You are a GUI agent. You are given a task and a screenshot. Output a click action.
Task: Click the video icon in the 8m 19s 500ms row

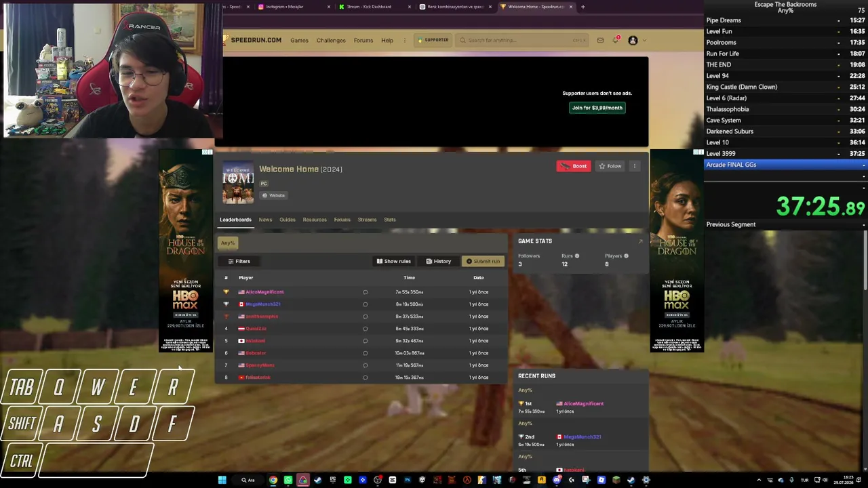click(365, 304)
